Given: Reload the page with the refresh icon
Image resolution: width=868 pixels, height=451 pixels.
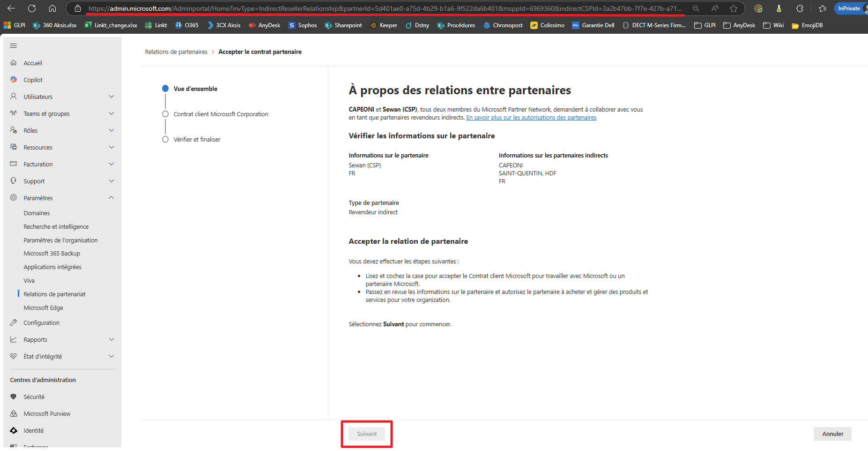Looking at the screenshot, I should pos(32,8).
